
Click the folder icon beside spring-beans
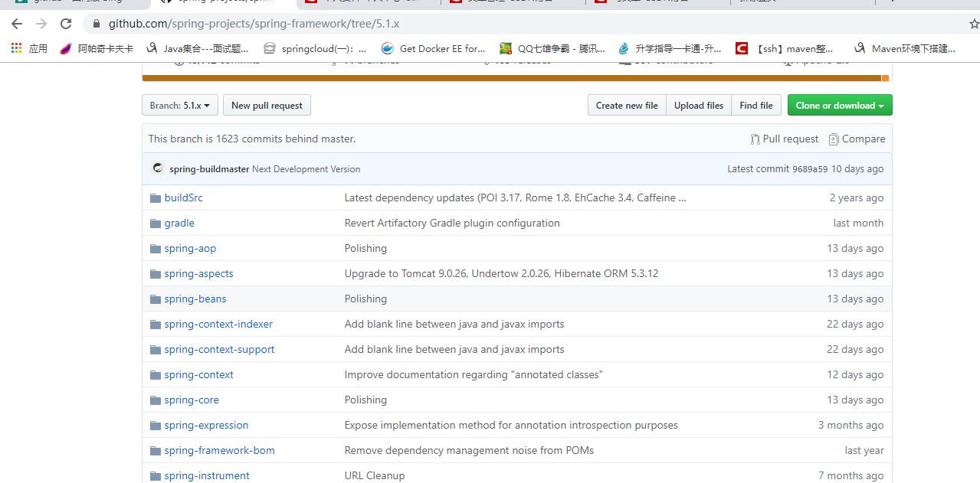pyautogui.click(x=156, y=299)
